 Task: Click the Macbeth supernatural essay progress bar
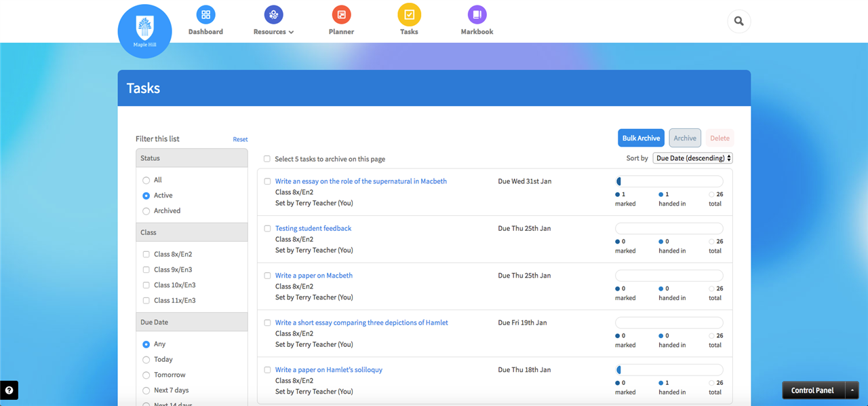coord(669,181)
